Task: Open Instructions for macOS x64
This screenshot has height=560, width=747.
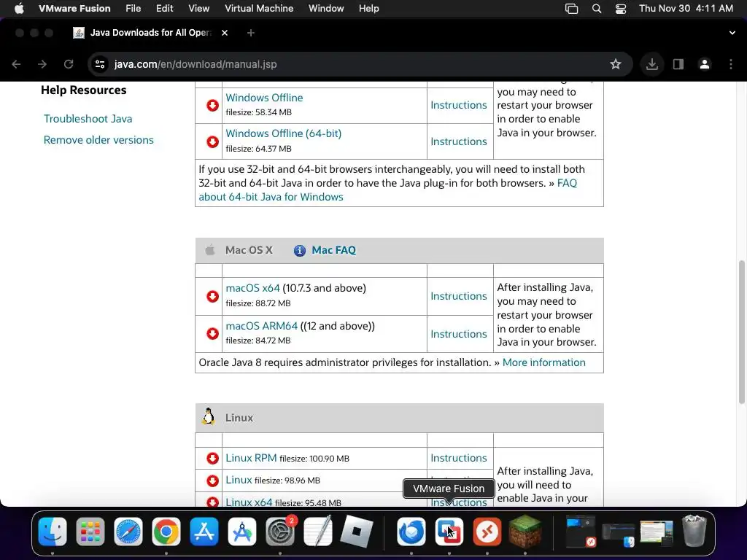Action: coord(458,296)
